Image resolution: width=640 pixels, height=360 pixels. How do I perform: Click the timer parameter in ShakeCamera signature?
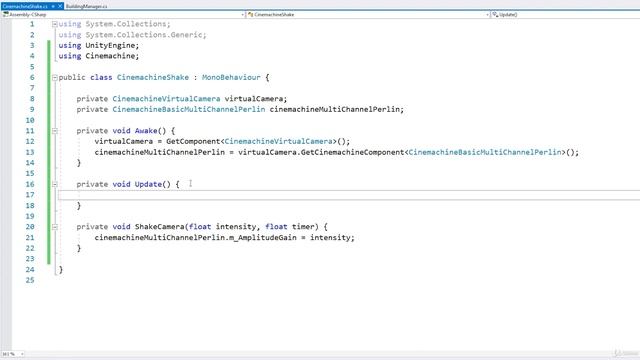click(x=303, y=227)
